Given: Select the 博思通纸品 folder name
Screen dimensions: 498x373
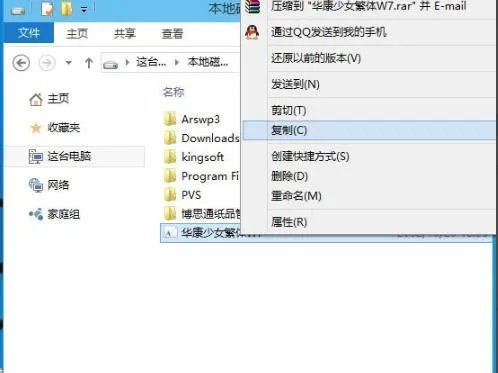Looking at the screenshot, I should 211,214.
